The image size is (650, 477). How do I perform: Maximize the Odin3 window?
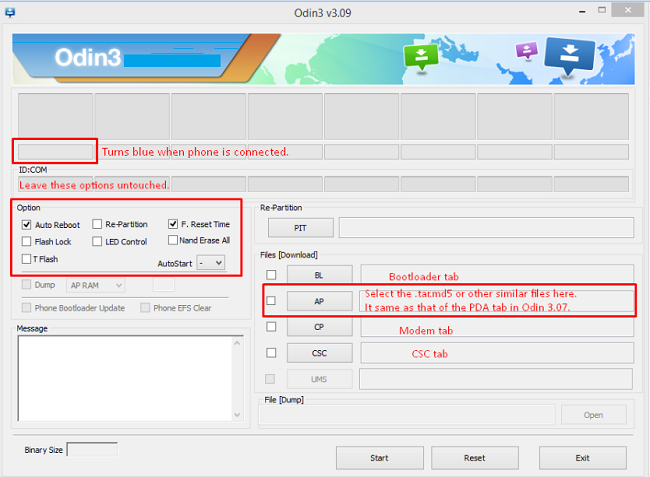click(602, 10)
